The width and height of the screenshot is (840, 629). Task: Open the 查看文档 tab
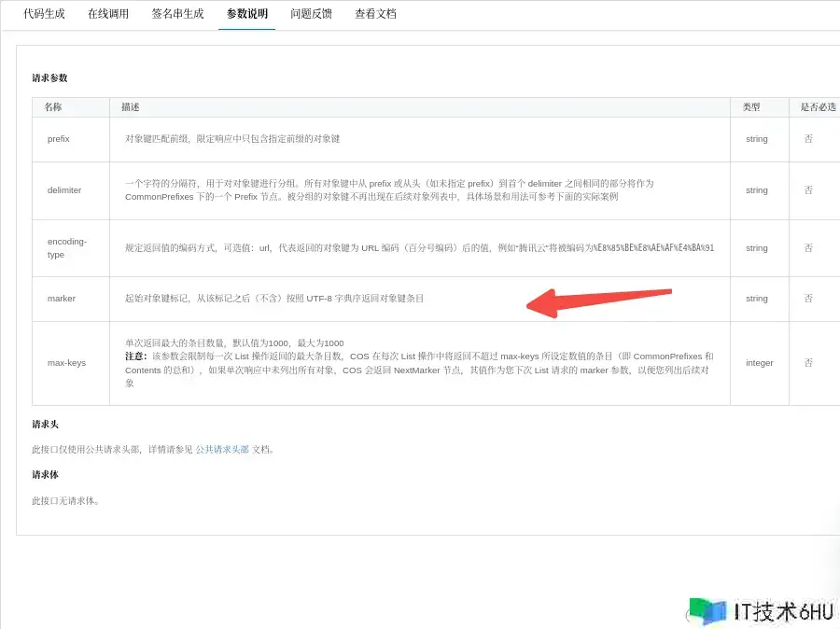(375, 14)
